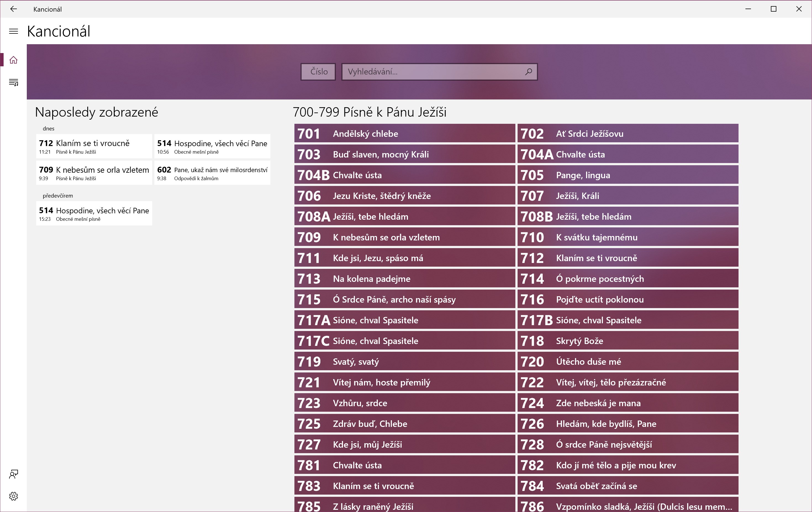Select song 705 Pange, lingua
Viewport: 812px width, 512px height.
pyautogui.click(x=628, y=175)
